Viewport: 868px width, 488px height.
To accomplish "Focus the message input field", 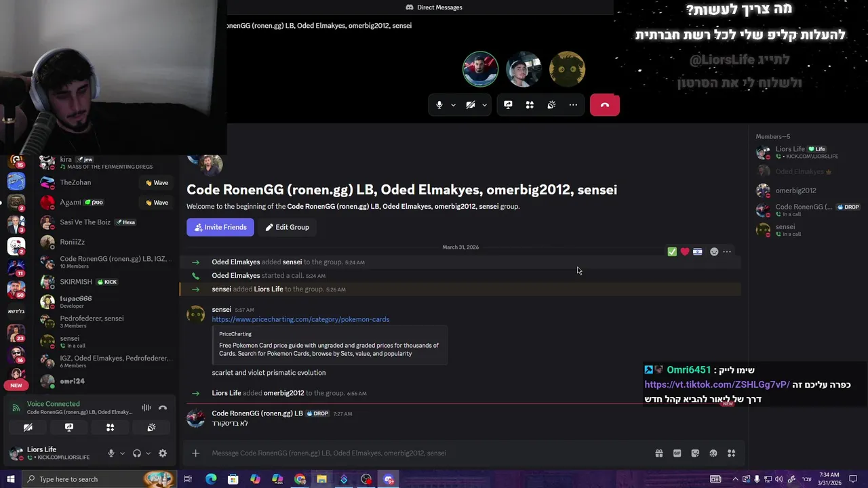I will coord(427,453).
